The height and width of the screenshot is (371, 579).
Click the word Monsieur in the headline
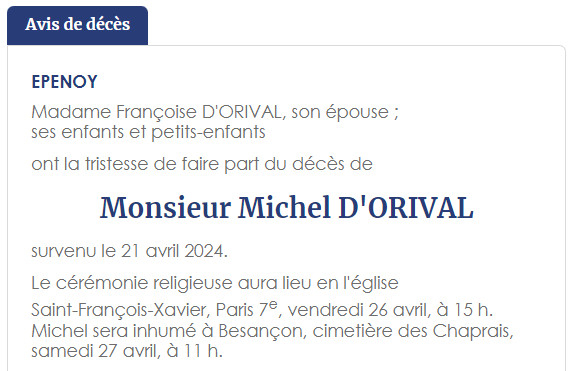pyautogui.click(x=165, y=208)
